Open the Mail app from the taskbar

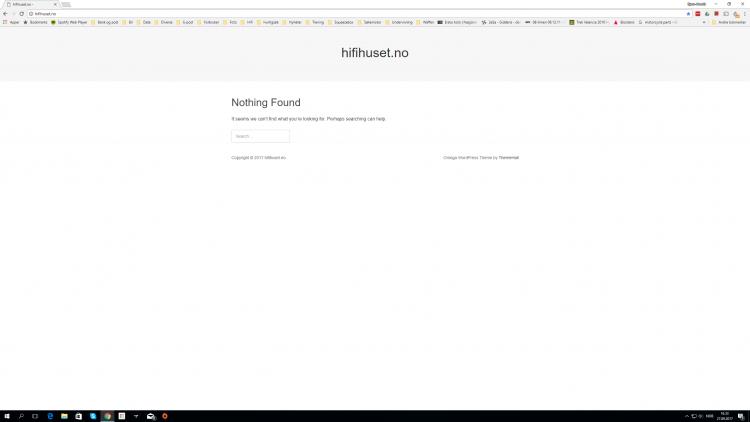(151, 416)
